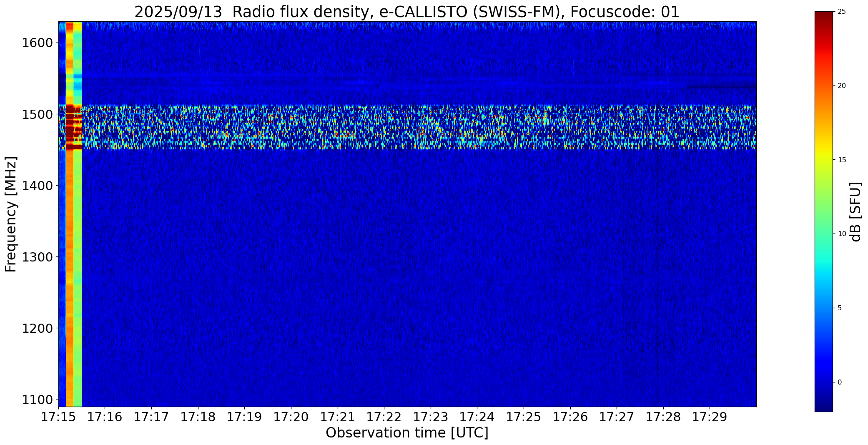This screenshot has width=868, height=445.
Task: Click the 17:25 time tick label
Action: [524, 417]
